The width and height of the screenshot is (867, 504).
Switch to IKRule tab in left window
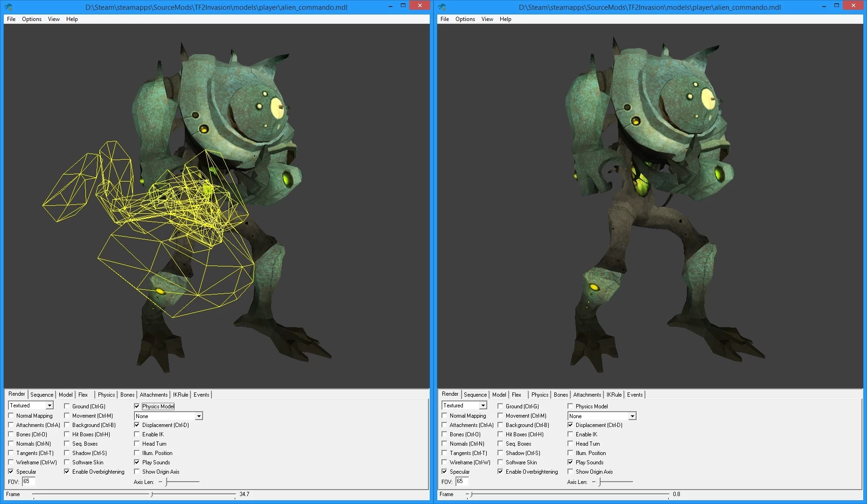(x=181, y=395)
